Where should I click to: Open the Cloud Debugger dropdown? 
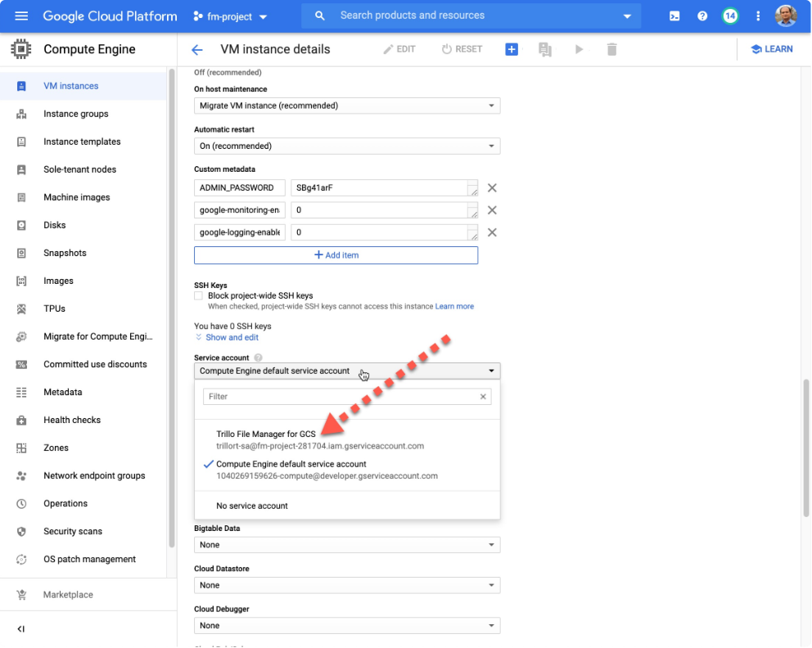coord(347,626)
